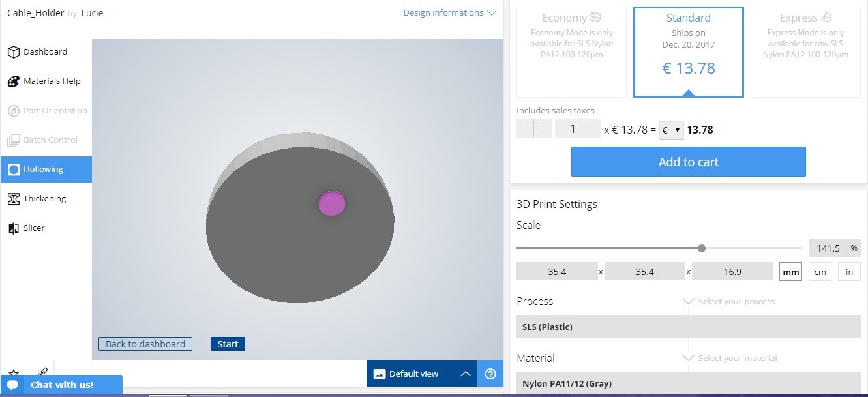The width and height of the screenshot is (868, 397).
Task: Click the chat speech bubble icon
Action: coord(12,385)
